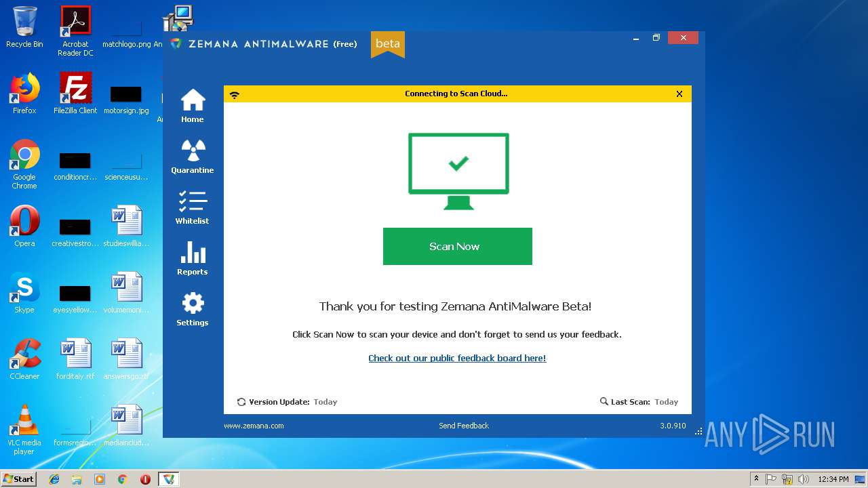Select Skype desktop shortcut
This screenshot has height=488, width=868.
pos(24,293)
